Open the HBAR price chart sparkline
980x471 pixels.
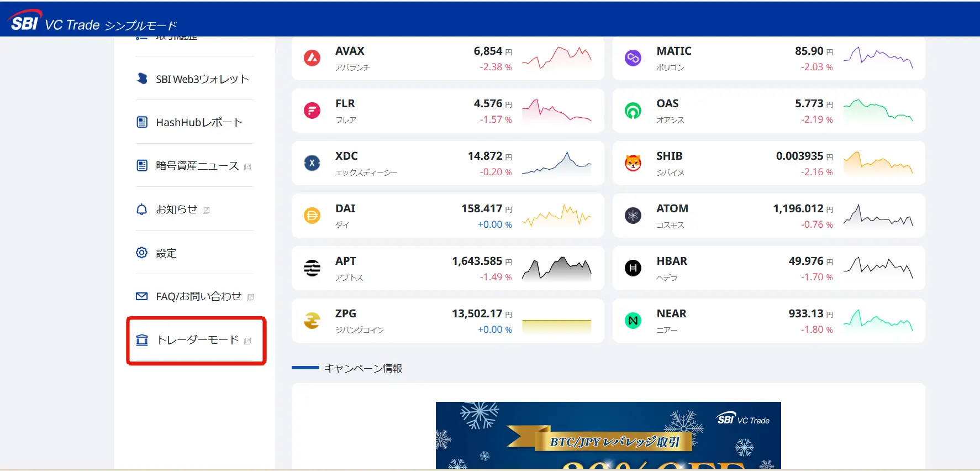pos(878,268)
